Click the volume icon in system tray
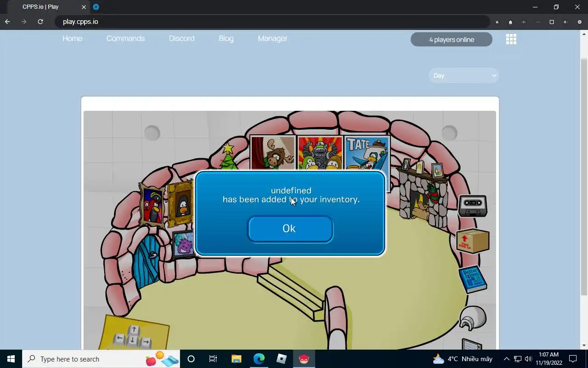 [x=528, y=359]
